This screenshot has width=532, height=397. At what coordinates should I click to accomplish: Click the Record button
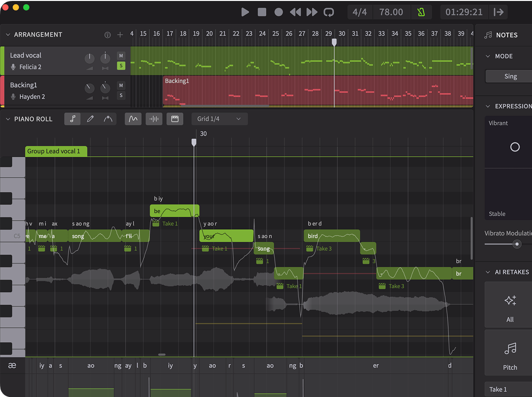pos(278,12)
